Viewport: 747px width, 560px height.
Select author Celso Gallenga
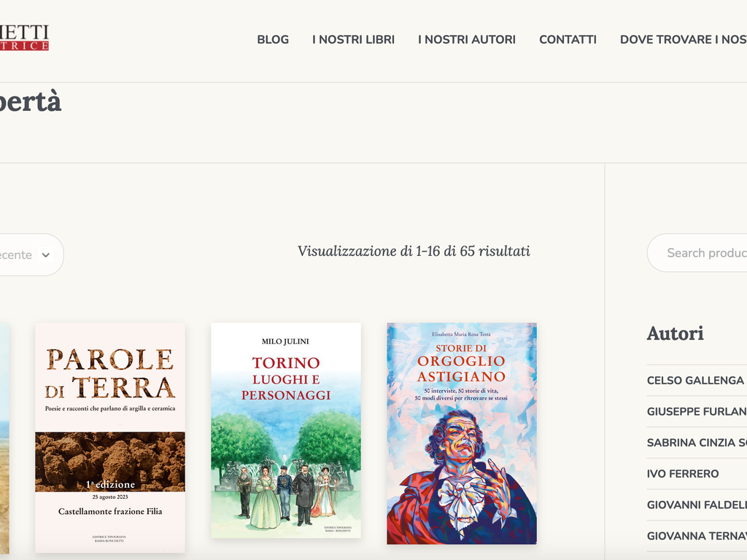(695, 381)
